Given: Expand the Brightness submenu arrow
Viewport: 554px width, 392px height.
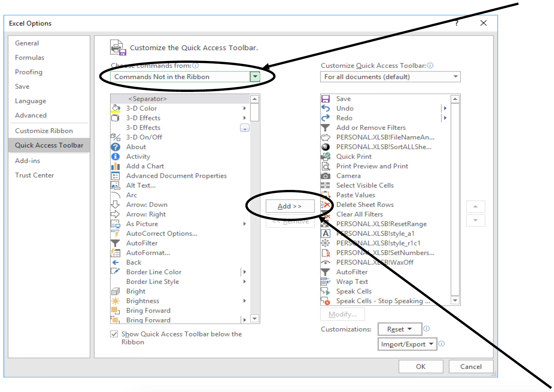Looking at the screenshot, I should click(245, 301).
